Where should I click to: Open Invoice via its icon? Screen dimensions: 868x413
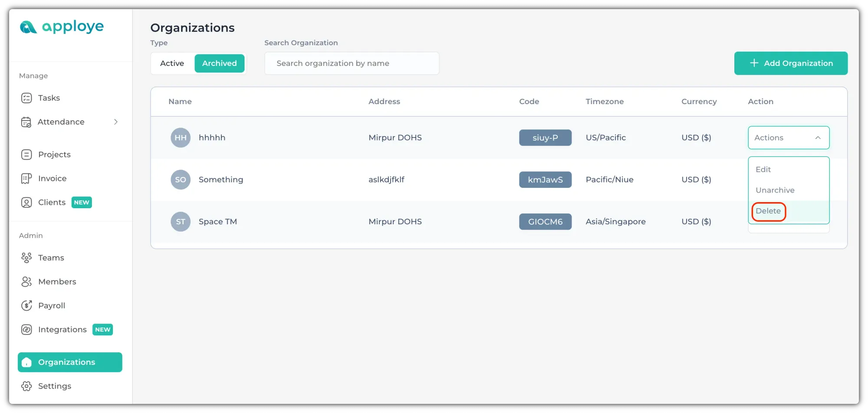coord(26,178)
